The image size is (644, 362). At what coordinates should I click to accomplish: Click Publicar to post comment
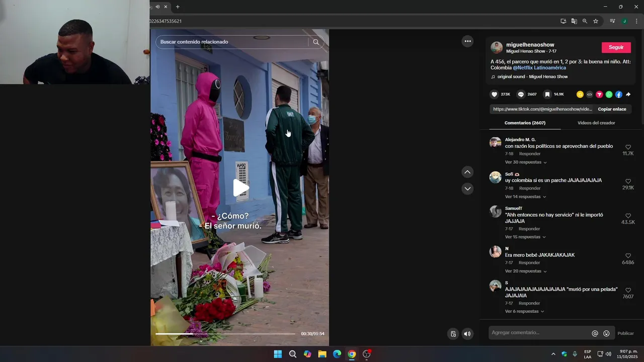pos(625,333)
